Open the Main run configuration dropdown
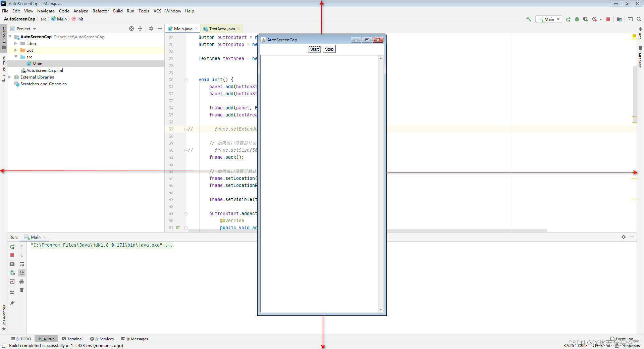The width and height of the screenshot is (644, 349). pyautogui.click(x=558, y=19)
